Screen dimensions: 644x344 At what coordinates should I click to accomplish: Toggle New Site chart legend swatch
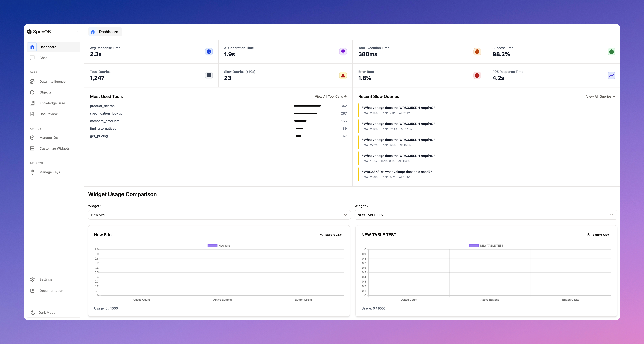pyautogui.click(x=212, y=246)
